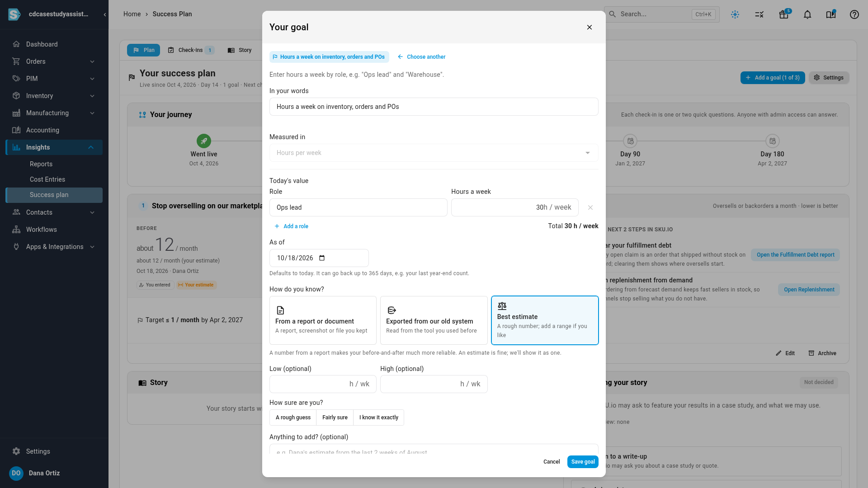Image resolution: width=868 pixels, height=488 pixels.
Task: Select From a report or document option
Action: [x=323, y=320]
